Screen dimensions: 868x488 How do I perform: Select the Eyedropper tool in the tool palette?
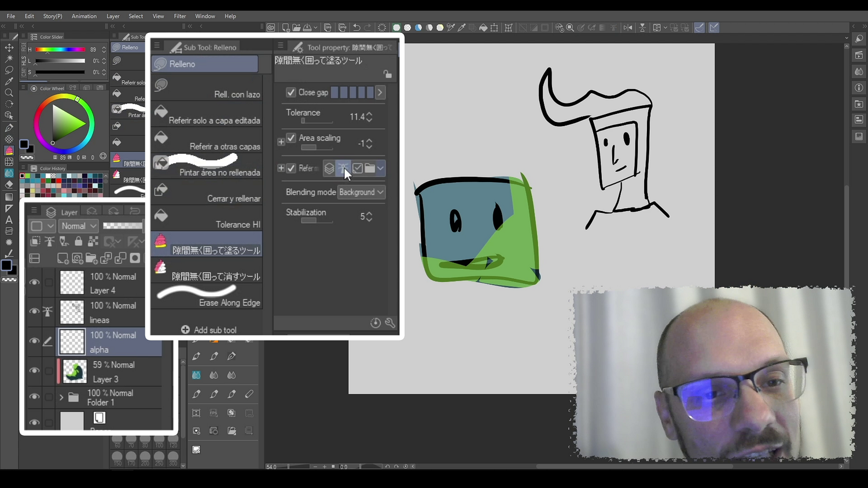tap(9, 82)
